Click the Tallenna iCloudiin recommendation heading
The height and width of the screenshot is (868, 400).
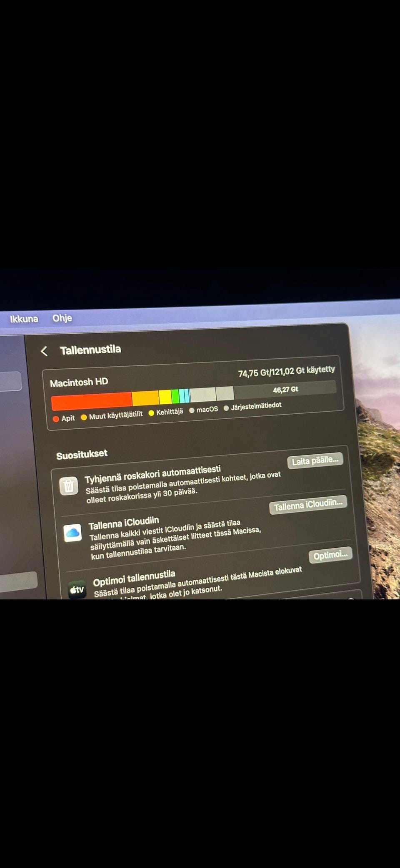coord(124,523)
